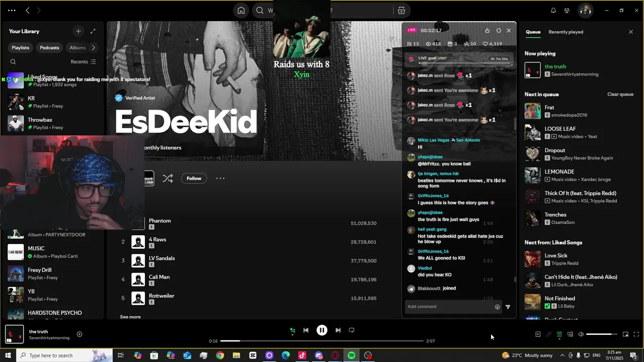The height and width of the screenshot is (362, 644).
Task: Open Connect to a device icon
Action: point(570,334)
